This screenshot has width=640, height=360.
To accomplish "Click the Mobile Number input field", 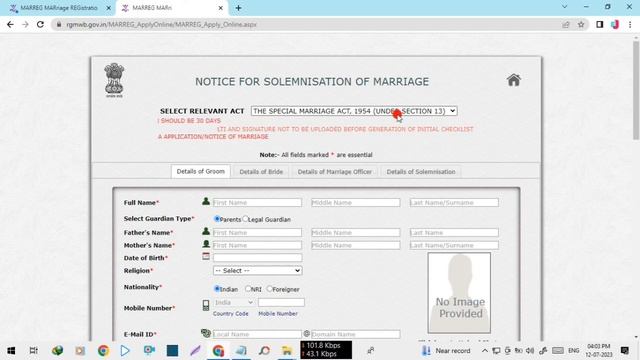I will point(281,302).
